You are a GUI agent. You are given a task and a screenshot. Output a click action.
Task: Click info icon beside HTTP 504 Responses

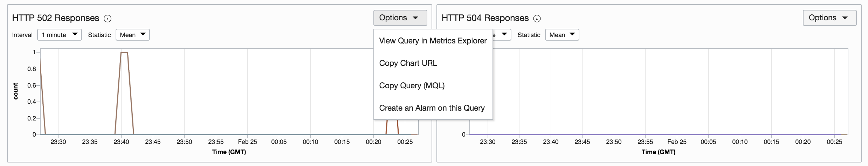click(x=537, y=19)
